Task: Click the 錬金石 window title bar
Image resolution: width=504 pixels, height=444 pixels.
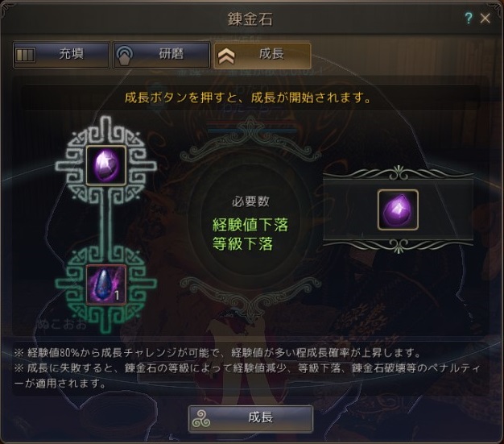Action: (x=250, y=19)
